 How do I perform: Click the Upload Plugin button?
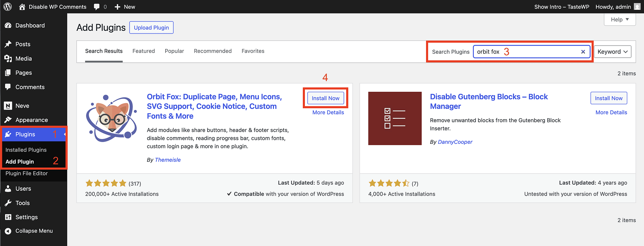[x=151, y=27]
